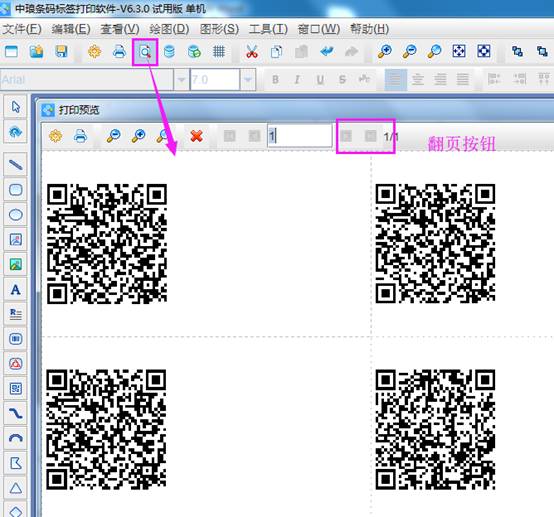Set center text alignment

[x=418, y=80]
